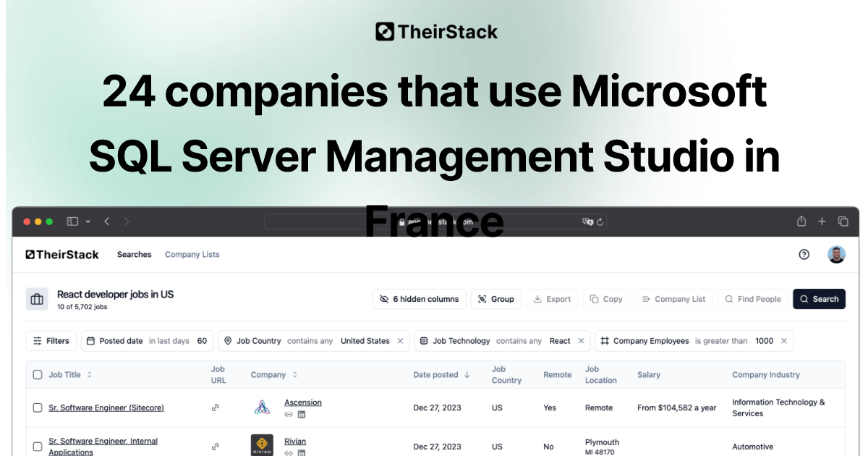Open the Safari share icon
The height and width of the screenshot is (456, 868).
tap(801, 221)
